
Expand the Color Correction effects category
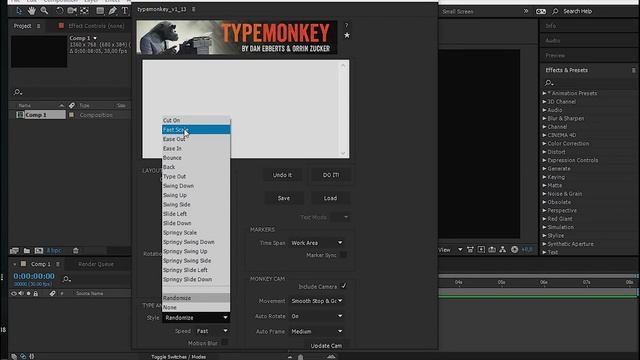544,144
